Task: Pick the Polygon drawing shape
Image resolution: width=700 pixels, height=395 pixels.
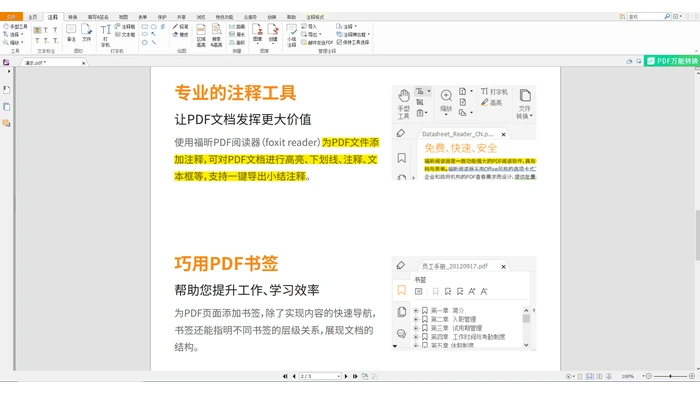Action: tap(145, 42)
